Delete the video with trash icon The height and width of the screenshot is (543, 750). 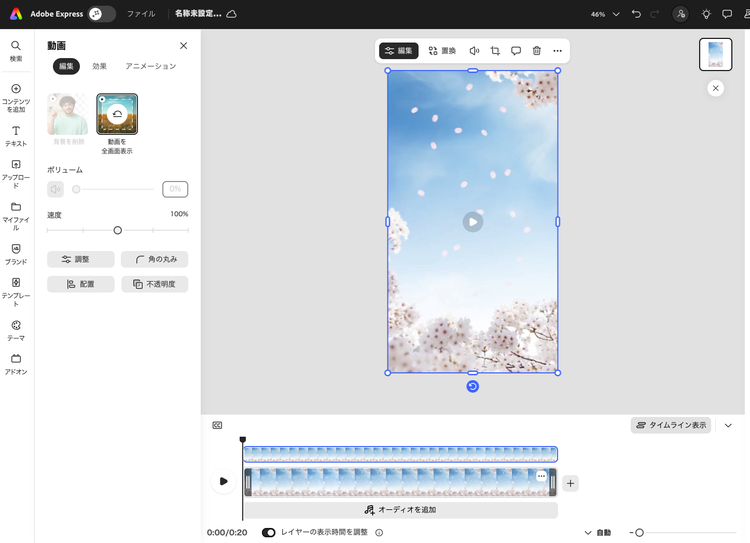pos(536,51)
